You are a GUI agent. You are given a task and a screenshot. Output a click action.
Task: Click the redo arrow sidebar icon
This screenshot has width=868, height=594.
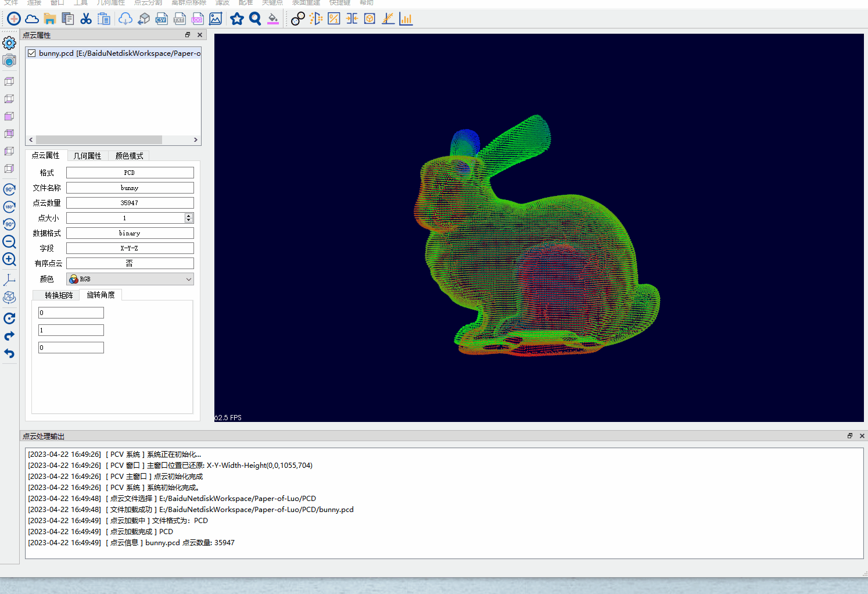click(9, 336)
